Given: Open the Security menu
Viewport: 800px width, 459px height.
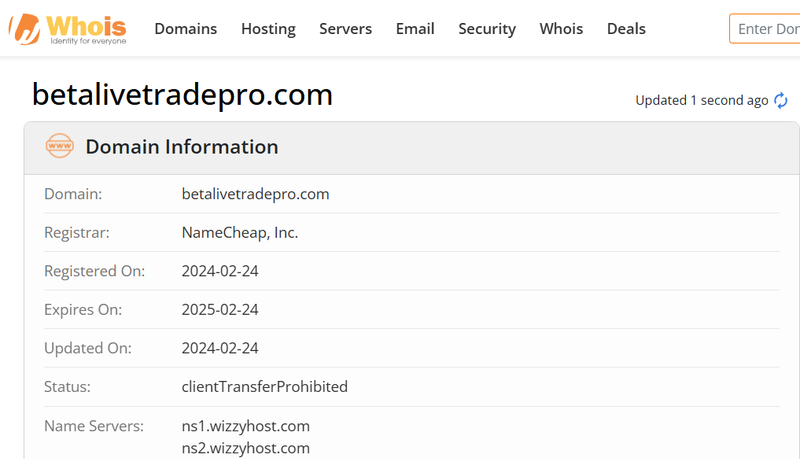Looking at the screenshot, I should pyautogui.click(x=487, y=29).
